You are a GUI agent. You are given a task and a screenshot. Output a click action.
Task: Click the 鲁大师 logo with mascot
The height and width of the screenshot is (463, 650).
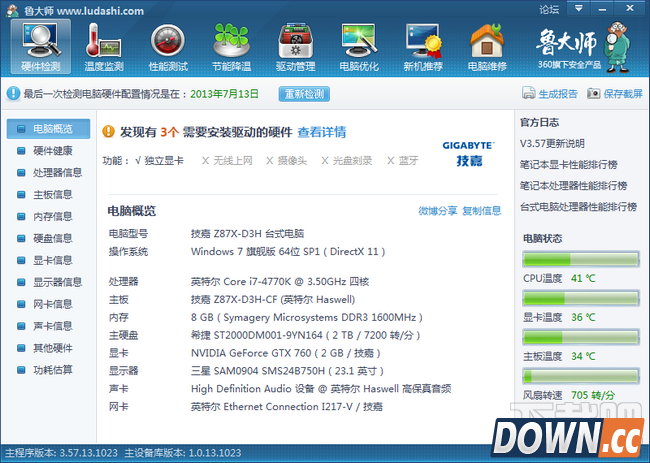pos(583,47)
